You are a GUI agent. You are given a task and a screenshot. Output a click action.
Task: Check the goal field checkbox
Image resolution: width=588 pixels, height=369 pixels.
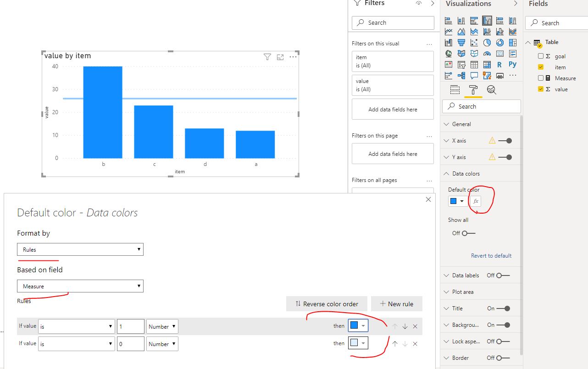pos(541,56)
